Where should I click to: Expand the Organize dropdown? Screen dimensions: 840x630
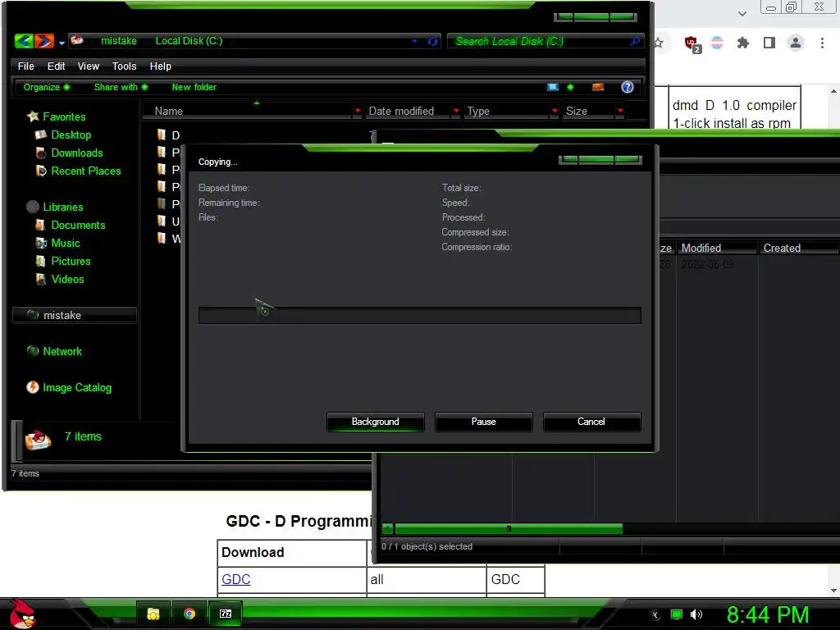tap(47, 87)
